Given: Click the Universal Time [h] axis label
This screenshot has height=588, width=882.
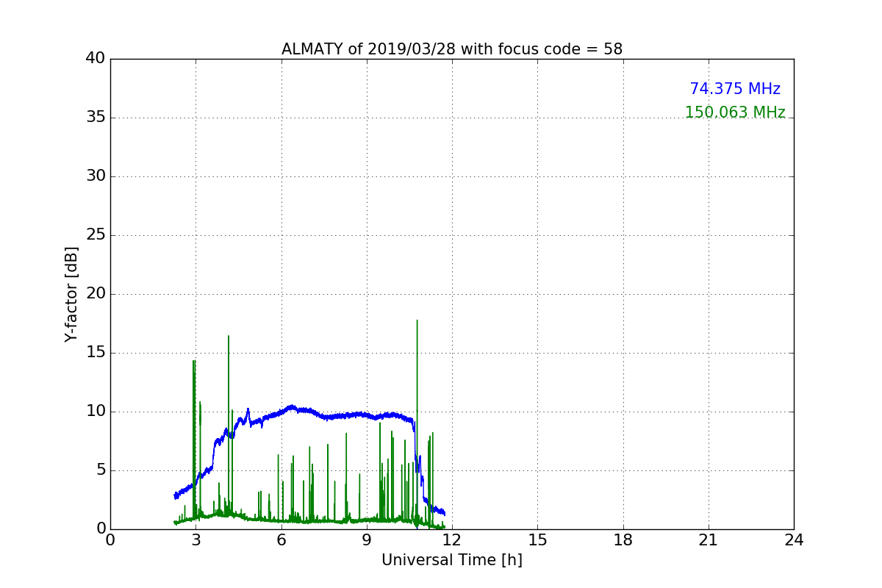Looking at the screenshot, I should 452,560.
